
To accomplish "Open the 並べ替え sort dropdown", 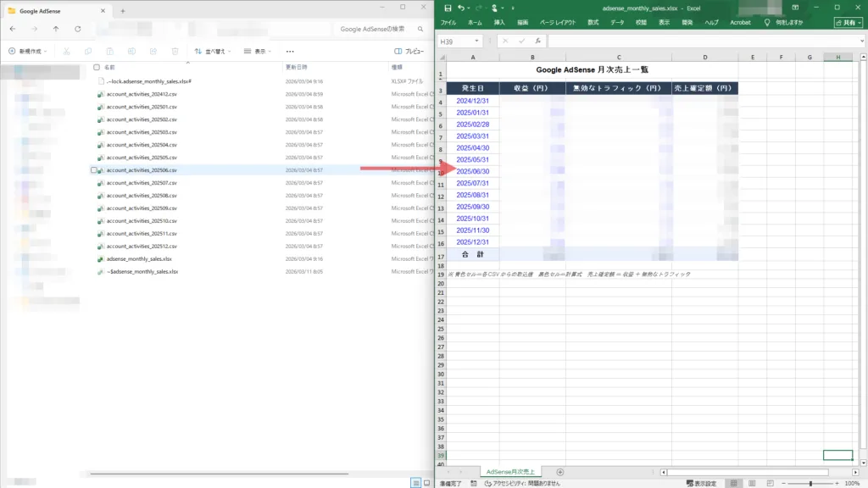I will [210, 51].
